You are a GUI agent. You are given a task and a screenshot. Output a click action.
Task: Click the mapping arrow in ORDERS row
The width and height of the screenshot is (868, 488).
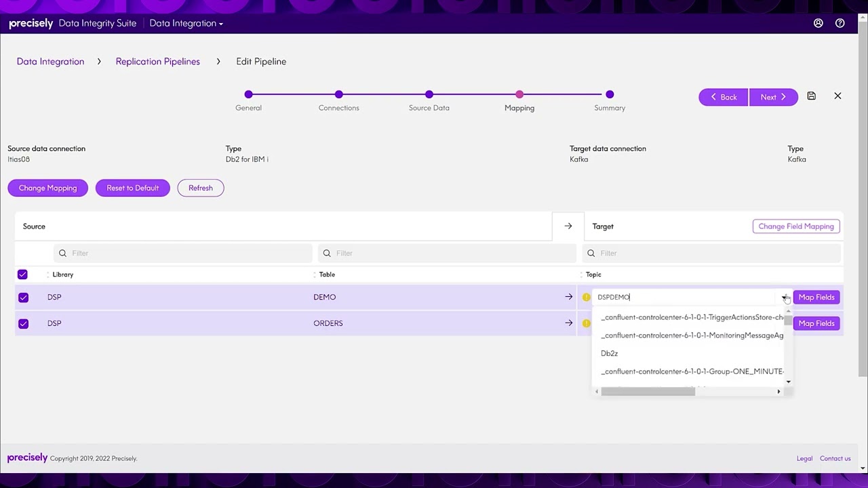pyautogui.click(x=568, y=323)
